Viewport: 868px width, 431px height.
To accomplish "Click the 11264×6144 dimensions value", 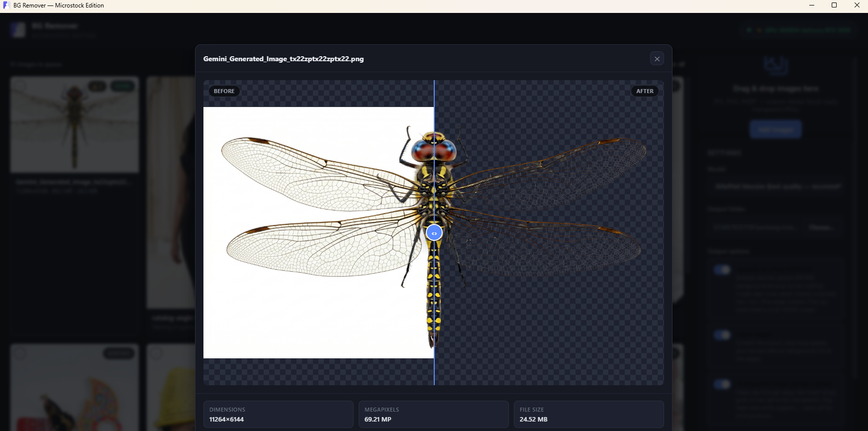I will pyautogui.click(x=226, y=420).
